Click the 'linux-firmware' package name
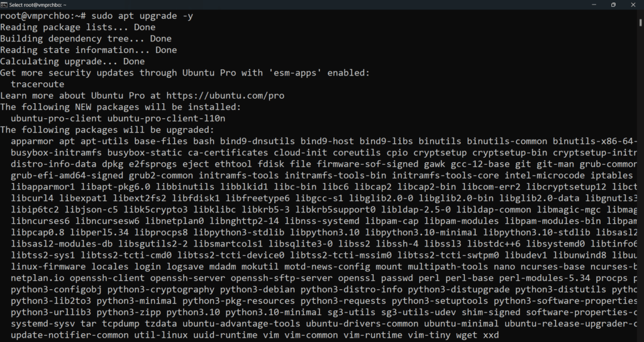The image size is (644, 342). [x=48, y=267]
